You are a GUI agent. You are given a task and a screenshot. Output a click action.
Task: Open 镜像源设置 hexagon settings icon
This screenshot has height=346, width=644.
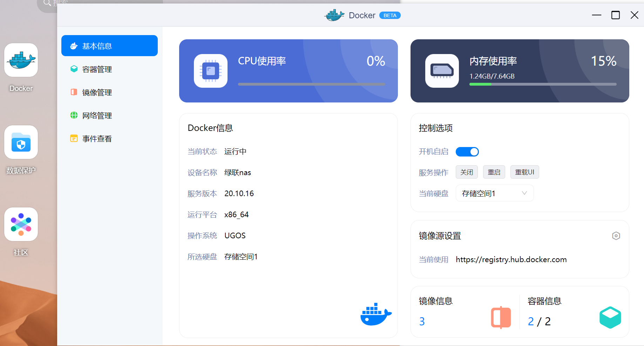click(616, 236)
